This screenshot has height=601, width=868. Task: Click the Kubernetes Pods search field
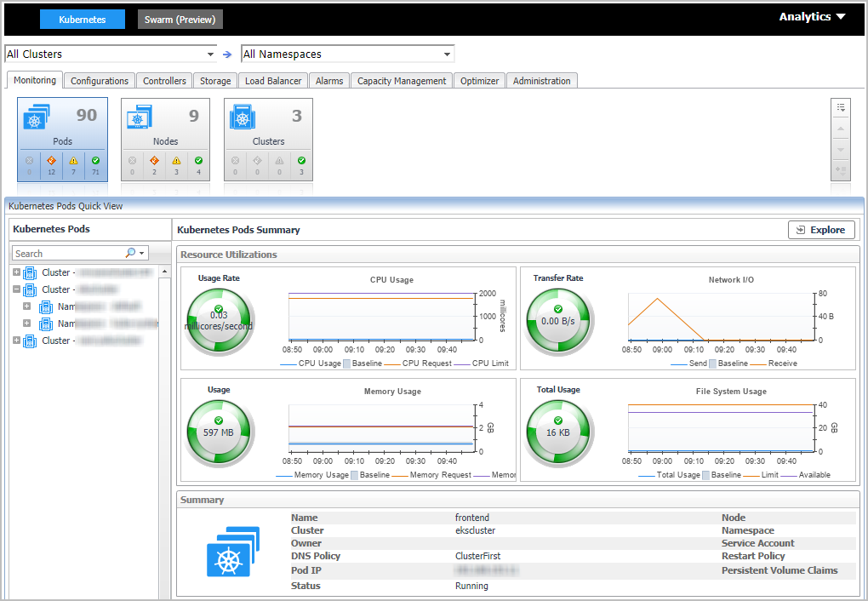pyautogui.click(x=68, y=253)
